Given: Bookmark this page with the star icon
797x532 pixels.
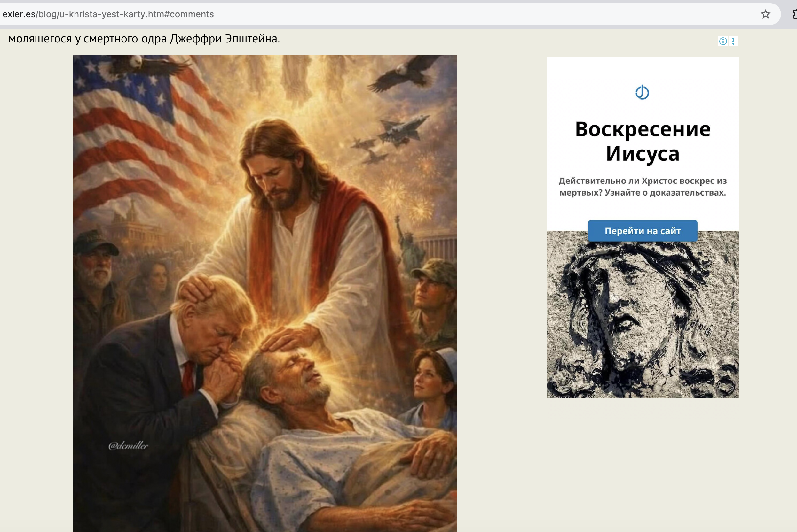Looking at the screenshot, I should [x=765, y=14].
